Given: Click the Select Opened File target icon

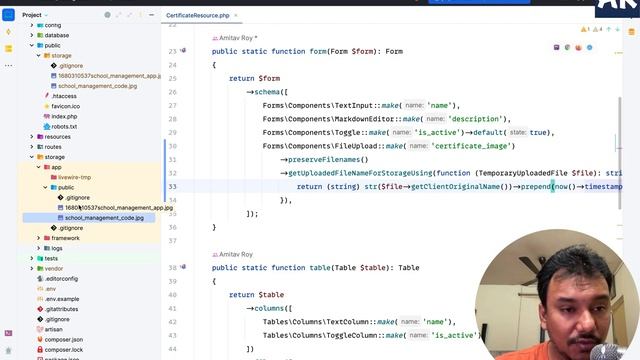Looking at the screenshot, I should pos(107,15).
